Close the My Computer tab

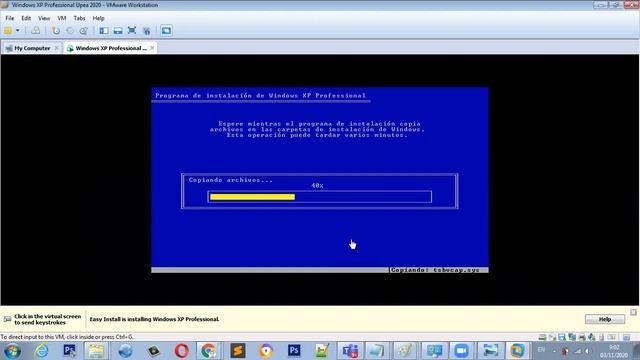(x=56, y=48)
